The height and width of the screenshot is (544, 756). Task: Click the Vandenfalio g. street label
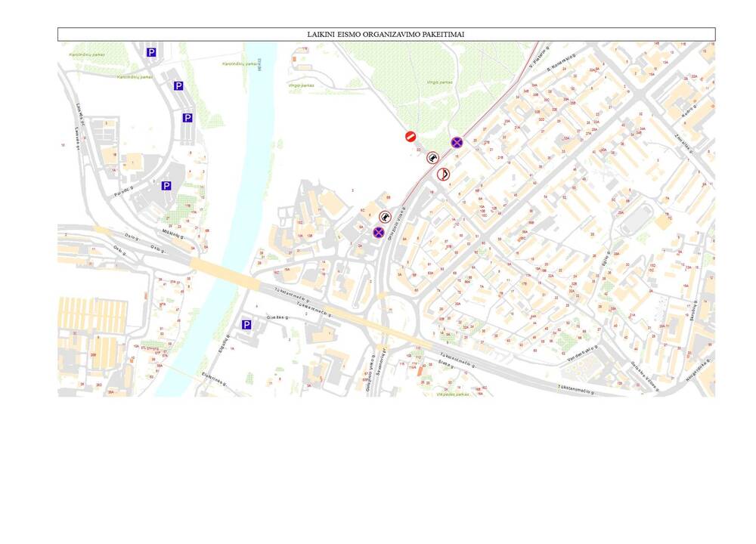pos(582,354)
